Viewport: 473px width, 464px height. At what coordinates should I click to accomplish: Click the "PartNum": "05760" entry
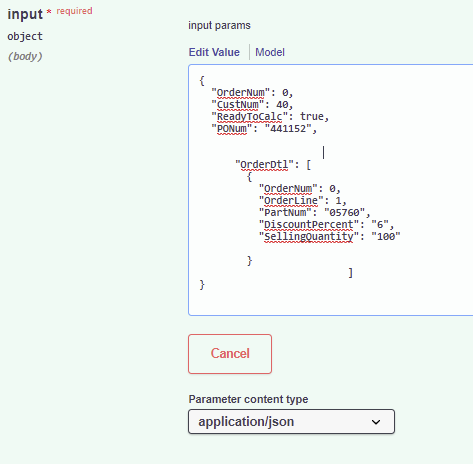(x=315, y=213)
